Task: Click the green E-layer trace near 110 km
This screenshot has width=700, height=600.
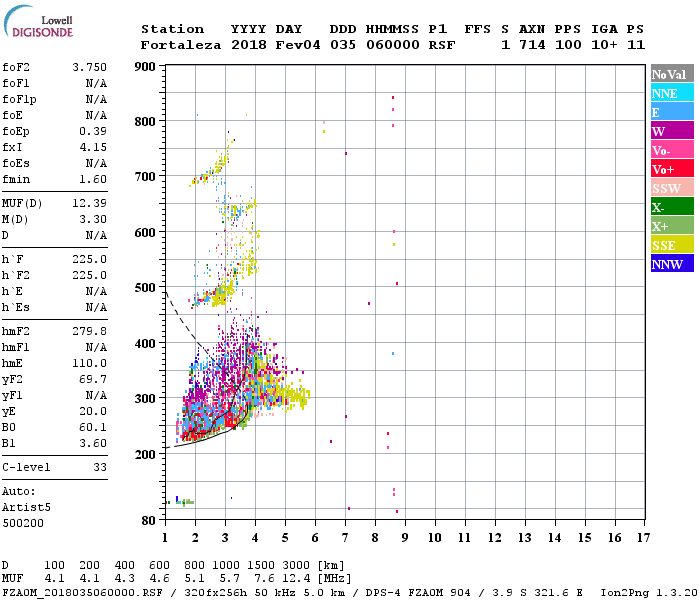Action: pos(185,502)
